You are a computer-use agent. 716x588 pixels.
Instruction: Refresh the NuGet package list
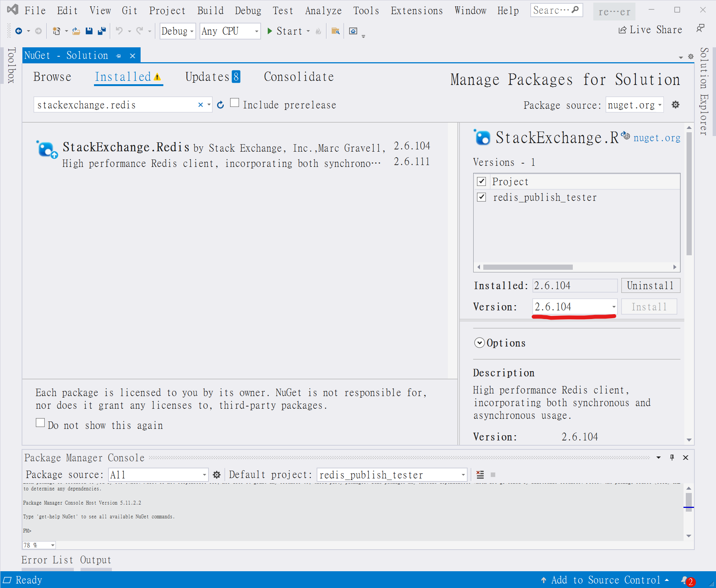pos(220,105)
